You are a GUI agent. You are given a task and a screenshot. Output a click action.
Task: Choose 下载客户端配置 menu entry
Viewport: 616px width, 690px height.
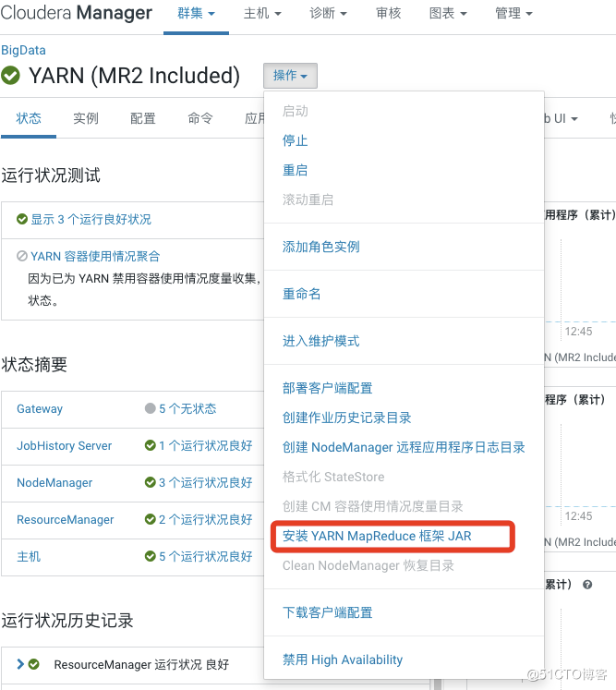click(327, 612)
